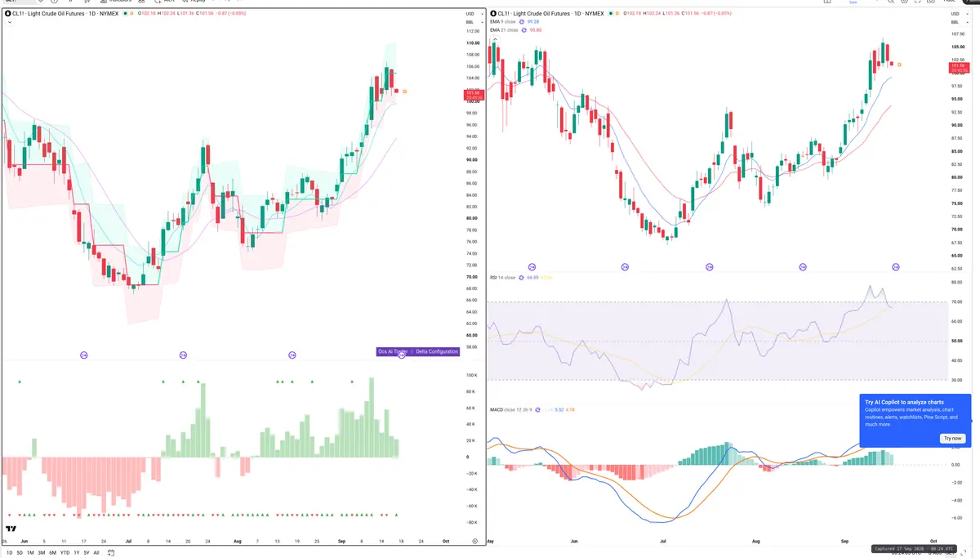Click the EMA 9 indicator icon
This screenshot has height=558, width=980.
[x=523, y=22]
